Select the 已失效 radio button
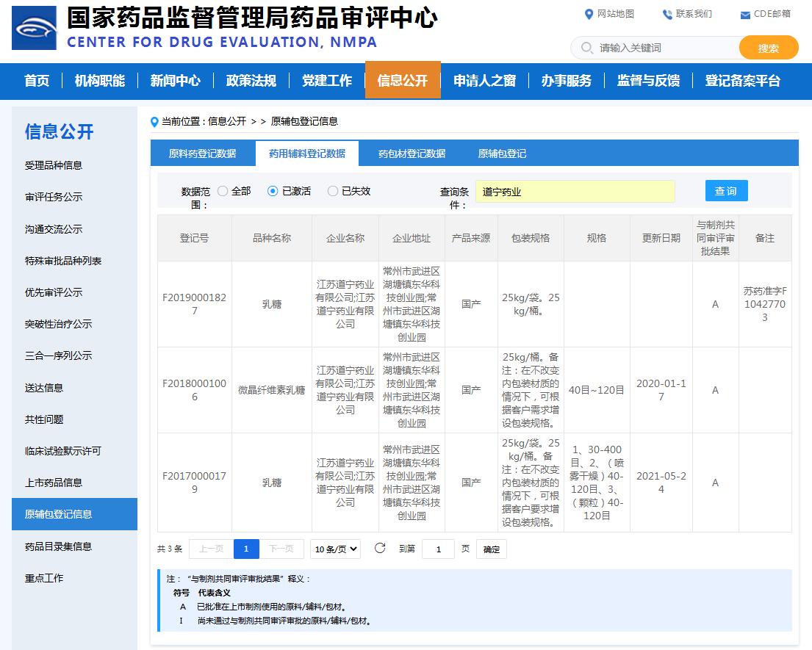 pos(332,191)
